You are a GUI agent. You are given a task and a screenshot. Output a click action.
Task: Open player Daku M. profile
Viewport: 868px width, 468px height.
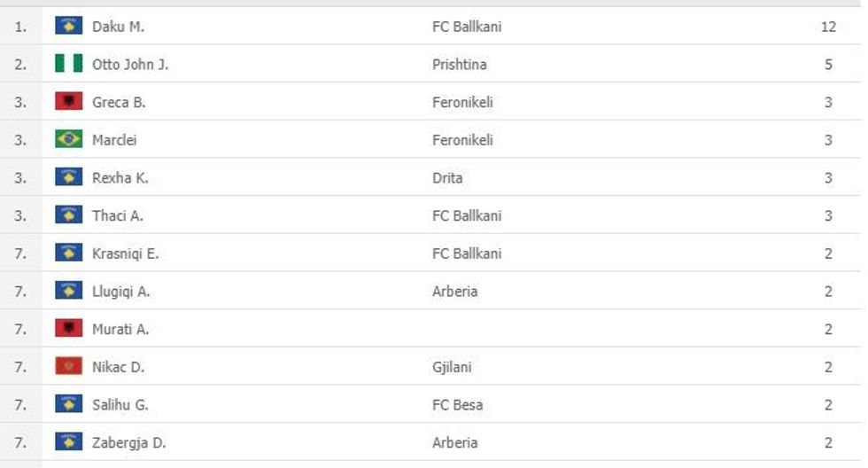click(x=118, y=27)
